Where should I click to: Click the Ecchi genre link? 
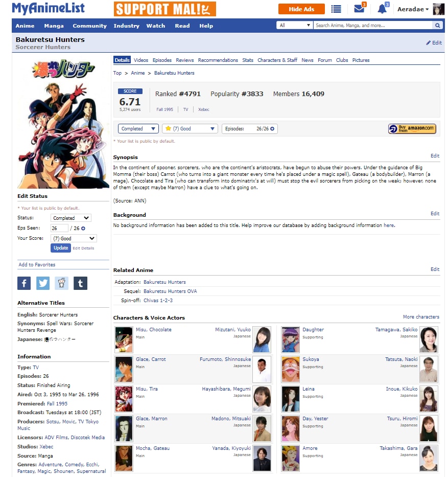[x=92, y=465]
